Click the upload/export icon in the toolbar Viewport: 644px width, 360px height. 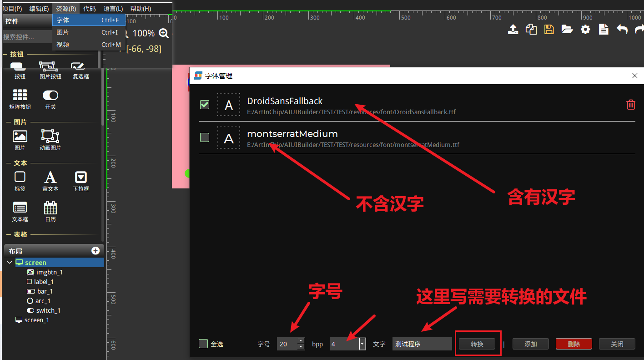tap(513, 30)
